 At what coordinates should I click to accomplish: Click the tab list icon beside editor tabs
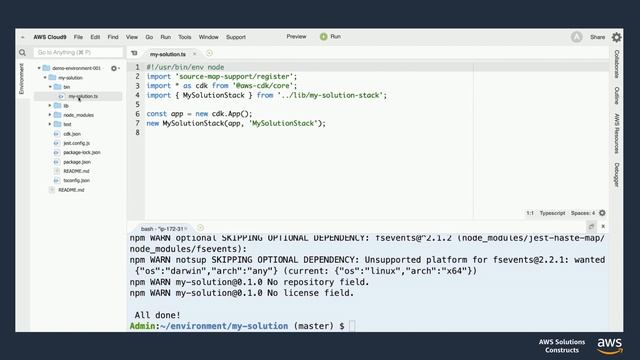coord(134,53)
